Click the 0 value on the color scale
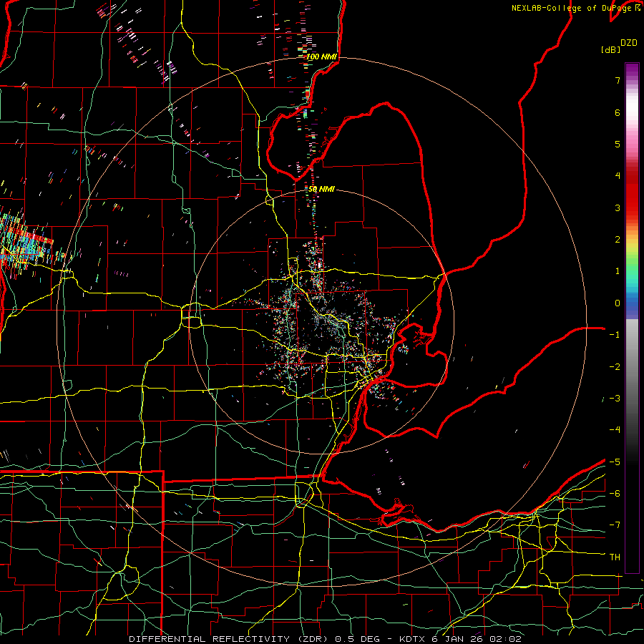The width and height of the screenshot is (644, 644). click(x=618, y=303)
